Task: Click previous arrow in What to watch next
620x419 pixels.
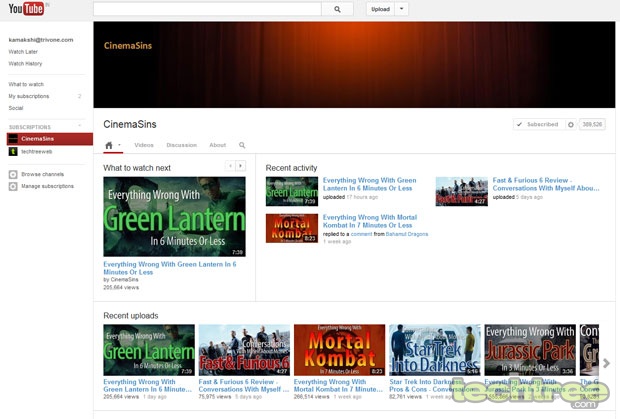Action: pos(230,166)
